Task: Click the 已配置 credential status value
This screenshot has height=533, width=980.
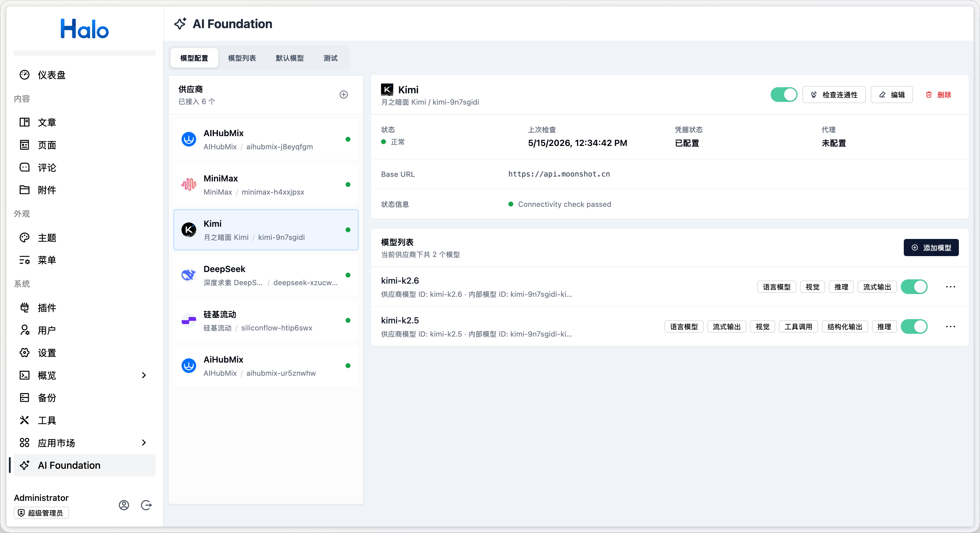Action: coord(687,143)
